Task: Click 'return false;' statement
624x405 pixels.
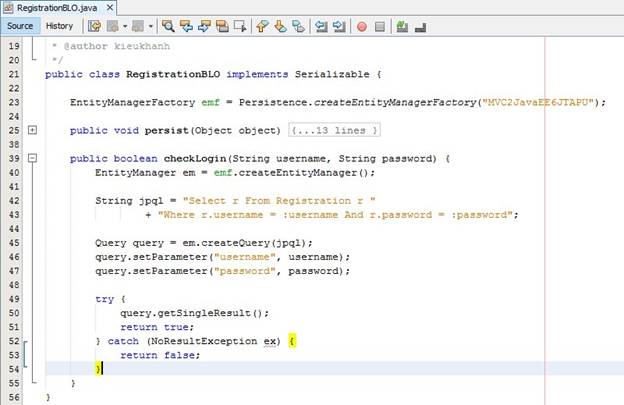Action: [x=160, y=355]
